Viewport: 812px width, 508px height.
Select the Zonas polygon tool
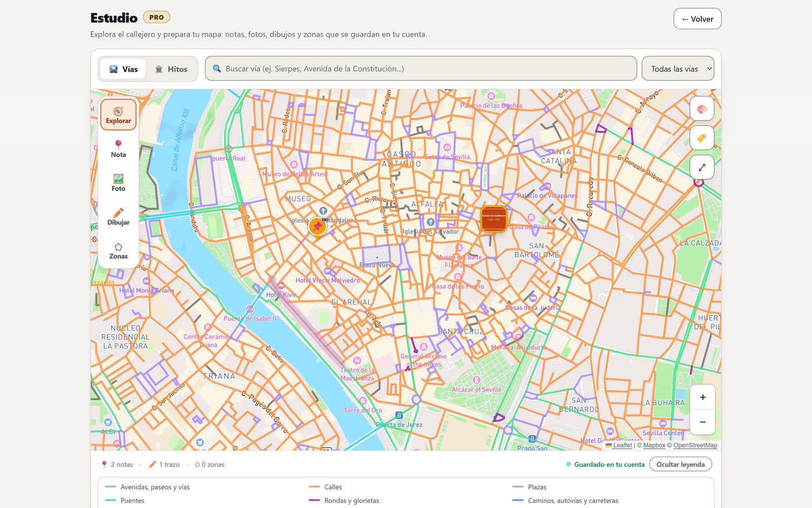click(x=118, y=251)
